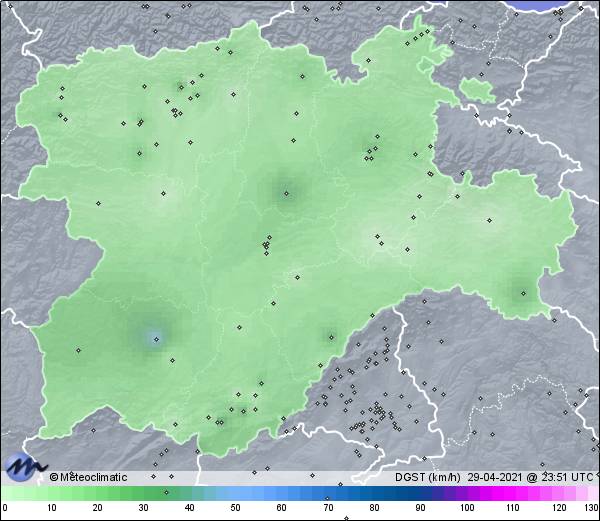Click the scale label 60
The height and width of the screenshot is (521, 600).
pos(282,508)
